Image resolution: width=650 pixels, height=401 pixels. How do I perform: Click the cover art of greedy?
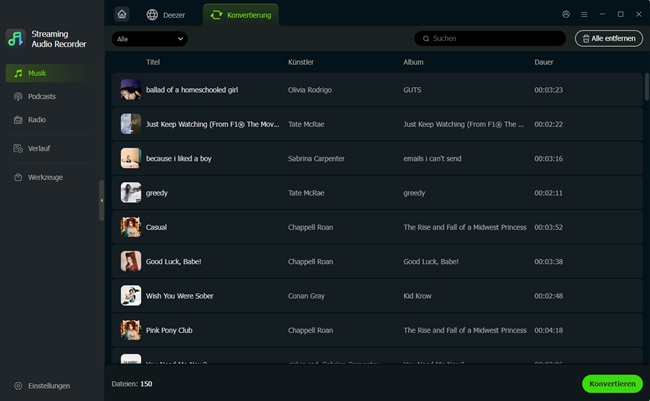click(131, 193)
